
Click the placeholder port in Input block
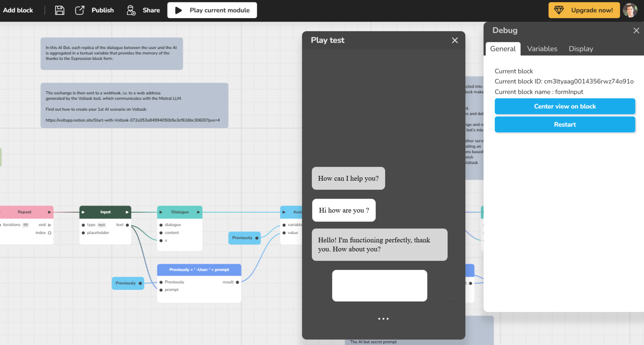pos(83,233)
